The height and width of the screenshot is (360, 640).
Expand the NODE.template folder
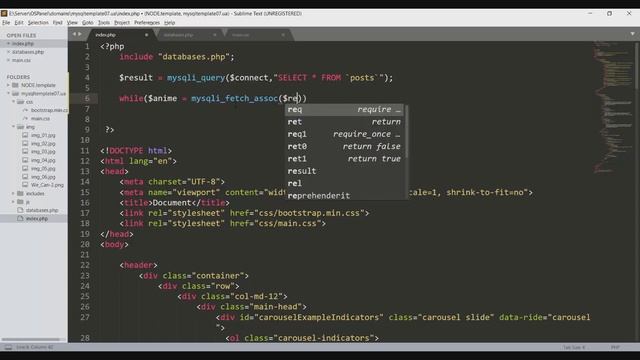tap(8, 85)
